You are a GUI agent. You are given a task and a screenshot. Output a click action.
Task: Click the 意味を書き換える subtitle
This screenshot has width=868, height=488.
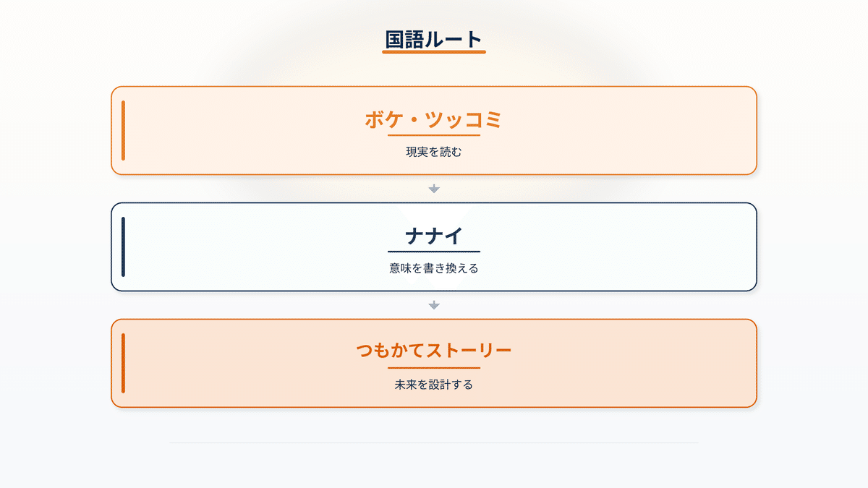click(434, 268)
